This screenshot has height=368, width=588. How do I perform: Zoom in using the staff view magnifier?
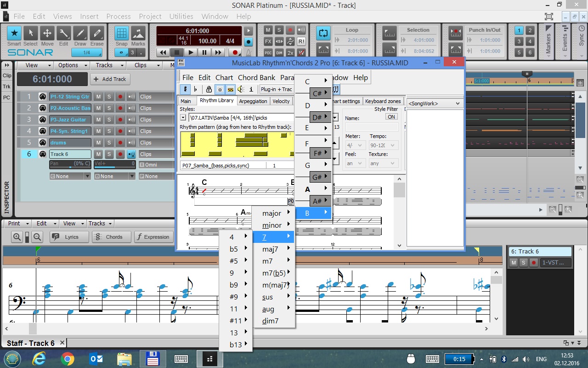pyautogui.click(x=17, y=237)
